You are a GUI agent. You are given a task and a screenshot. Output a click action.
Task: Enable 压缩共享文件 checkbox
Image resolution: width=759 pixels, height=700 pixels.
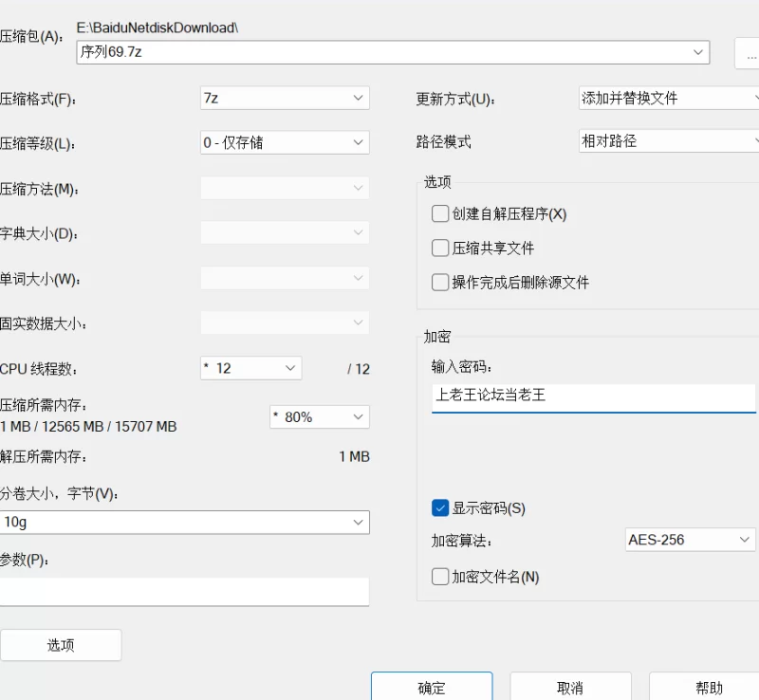440,248
